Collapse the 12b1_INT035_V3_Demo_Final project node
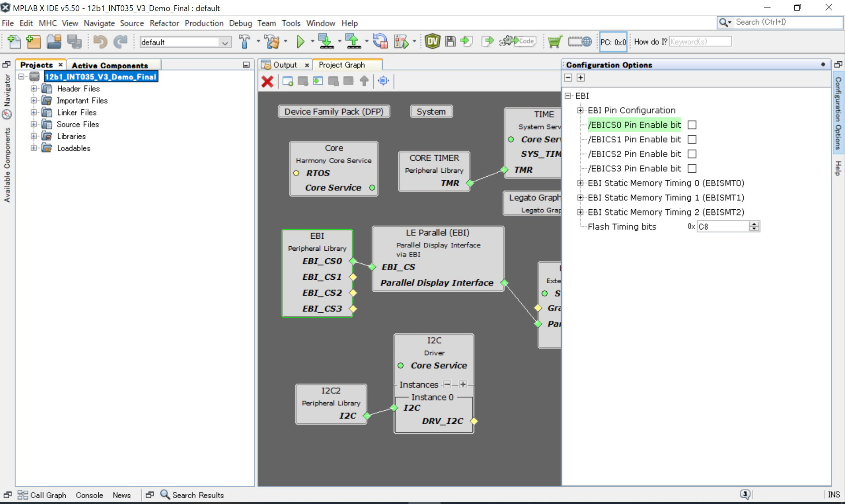 point(21,77)
